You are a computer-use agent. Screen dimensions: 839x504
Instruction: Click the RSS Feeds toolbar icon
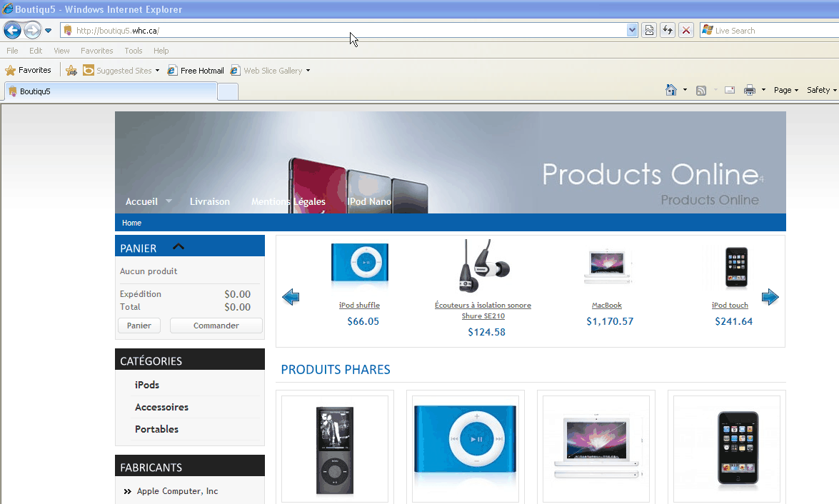tap(701, 91)
